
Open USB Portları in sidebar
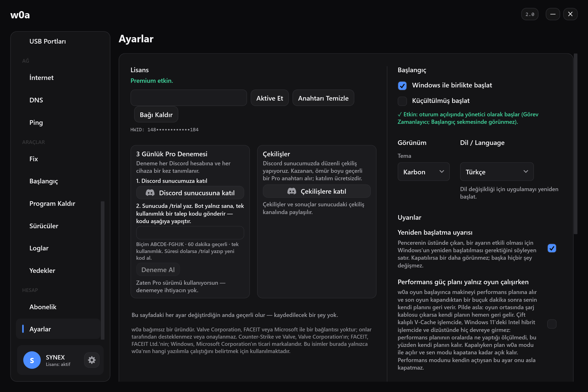point(58,41)
